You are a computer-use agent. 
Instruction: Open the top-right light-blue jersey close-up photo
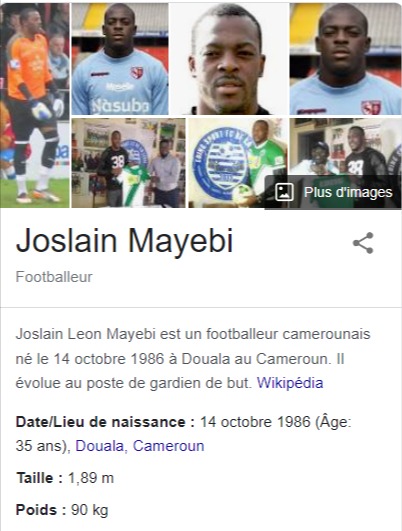346,59
